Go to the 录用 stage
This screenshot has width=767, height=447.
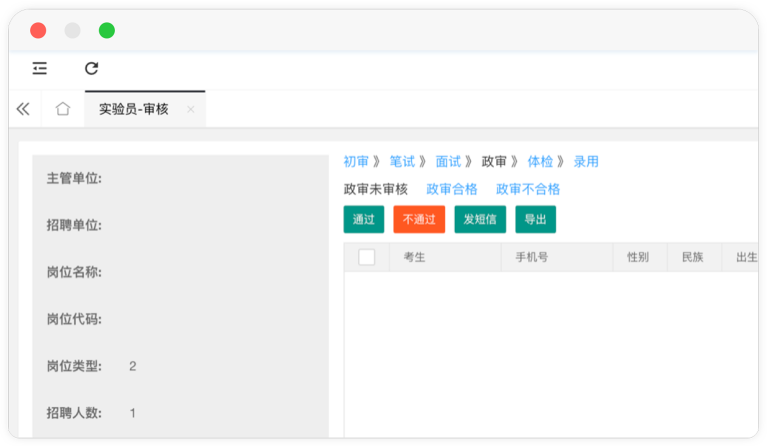(586, 161)
